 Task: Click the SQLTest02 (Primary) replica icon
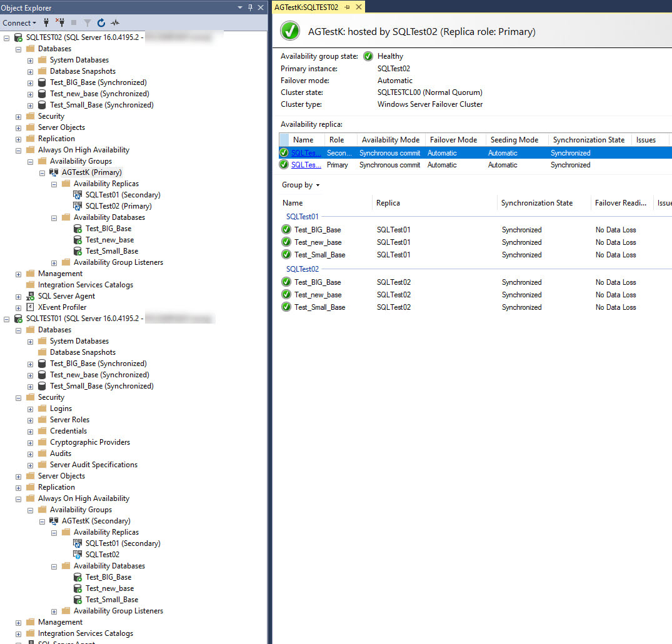click(x=78, y=206)
